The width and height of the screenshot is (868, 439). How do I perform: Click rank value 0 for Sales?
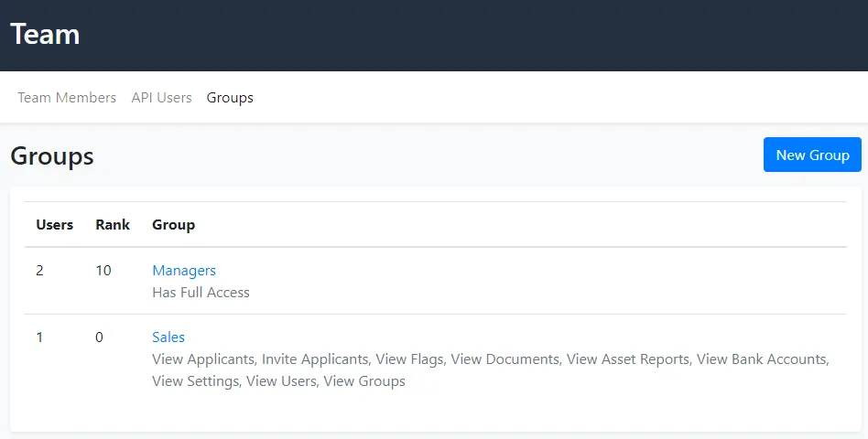[99, 337]
